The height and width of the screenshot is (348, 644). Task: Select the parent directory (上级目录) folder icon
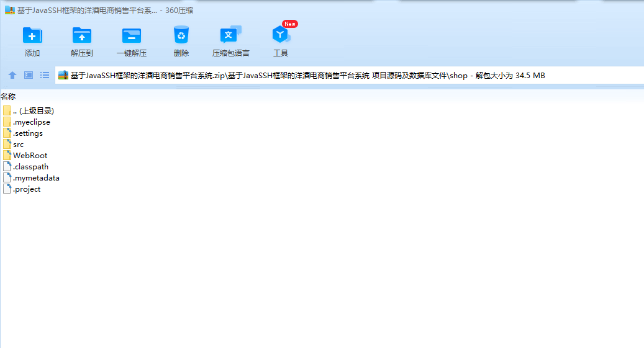coord(7,111)
